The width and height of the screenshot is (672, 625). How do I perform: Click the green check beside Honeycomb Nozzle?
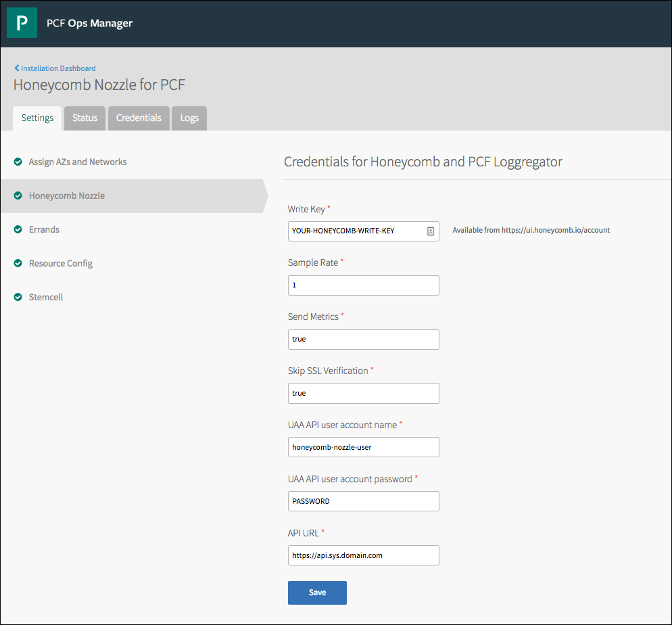coord(18,195)
